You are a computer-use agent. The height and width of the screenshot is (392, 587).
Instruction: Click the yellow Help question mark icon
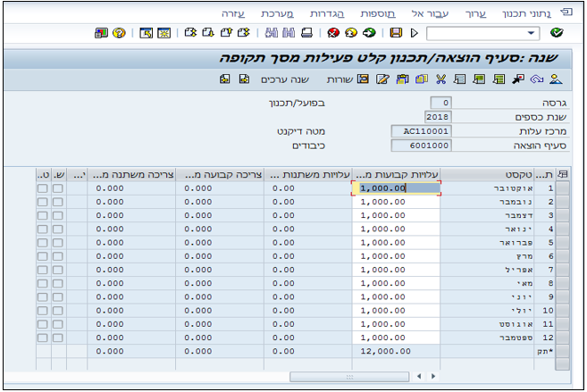(x=119, y=33)
